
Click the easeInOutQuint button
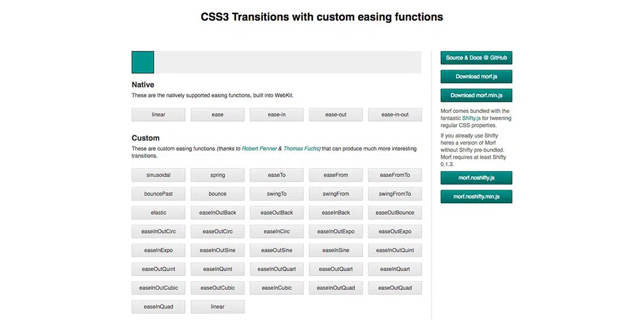pyautogui.click(x=395, y=250)
